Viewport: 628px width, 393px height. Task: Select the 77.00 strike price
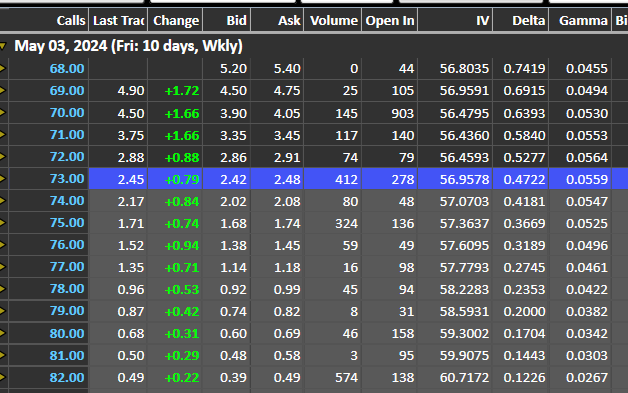click(67, 267)
